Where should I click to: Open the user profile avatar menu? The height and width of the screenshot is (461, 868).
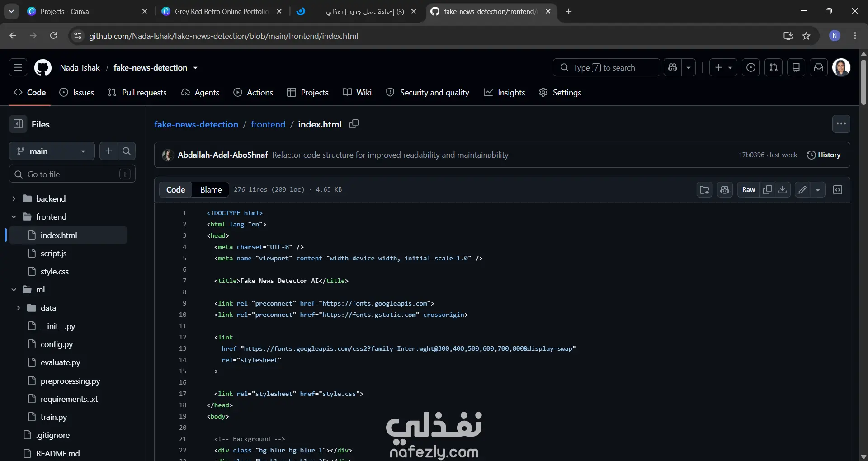(x=841, y=67)
